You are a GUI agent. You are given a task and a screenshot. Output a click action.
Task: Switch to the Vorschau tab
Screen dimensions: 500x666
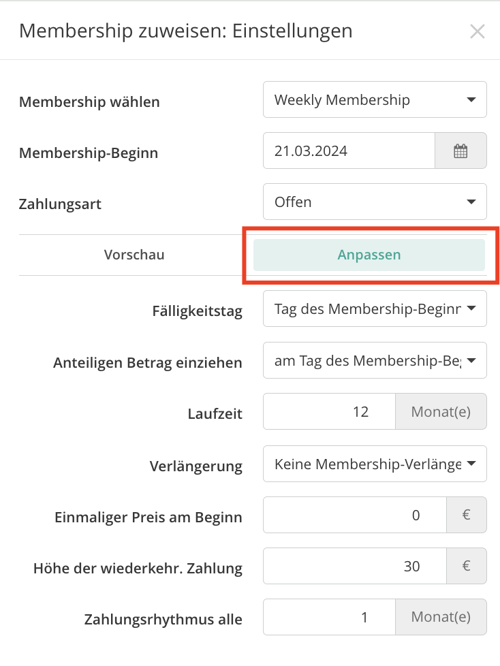pos(134,255)
